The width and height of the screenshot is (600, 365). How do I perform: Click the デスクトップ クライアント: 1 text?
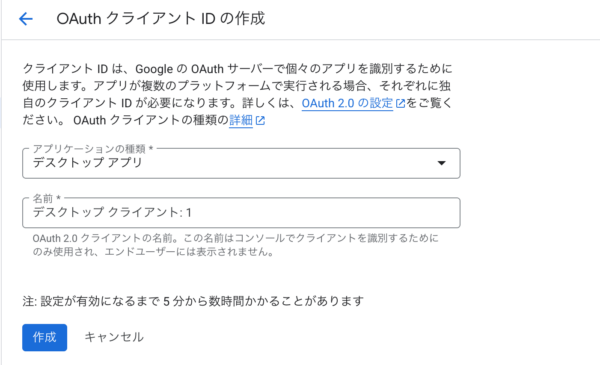click(x=112, y=212)
